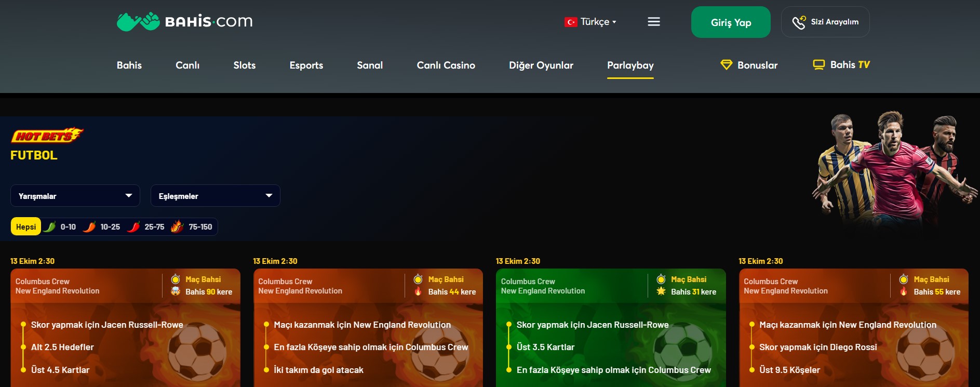Open the green bet card with 31 bets

610,332
